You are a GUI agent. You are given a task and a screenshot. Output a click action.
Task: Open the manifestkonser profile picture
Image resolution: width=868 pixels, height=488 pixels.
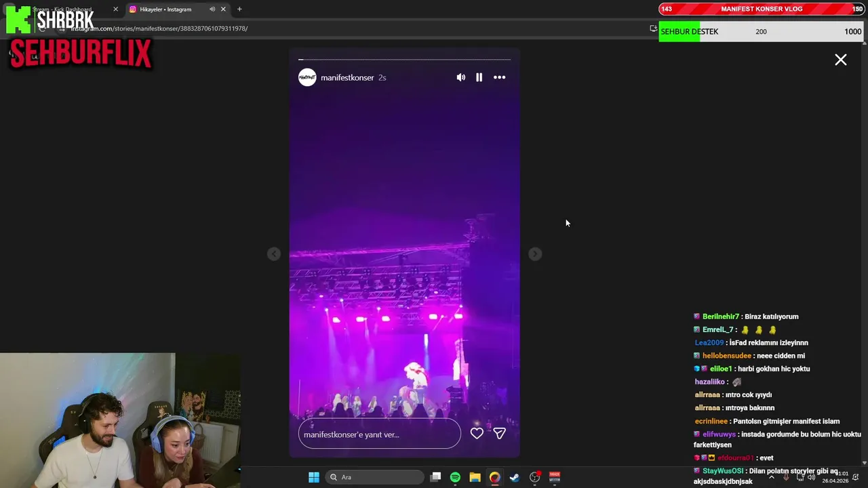(x=307, y=77)
